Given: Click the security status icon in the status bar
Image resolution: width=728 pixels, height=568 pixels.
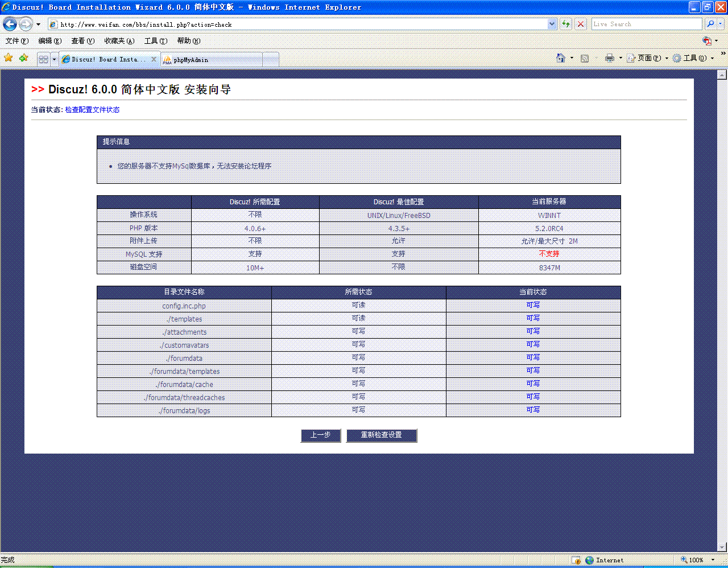Looking at the screenshot, I should pyautogui.click(x=576, y=560).
